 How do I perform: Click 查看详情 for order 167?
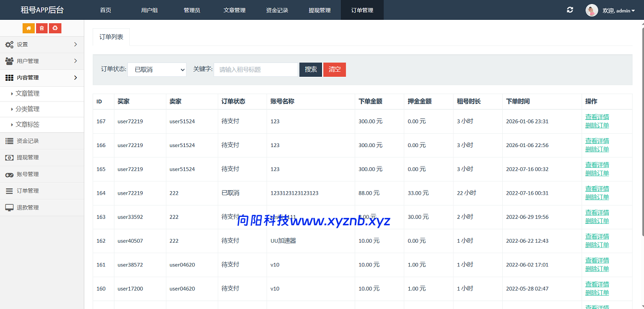click(x=596, y=117)
